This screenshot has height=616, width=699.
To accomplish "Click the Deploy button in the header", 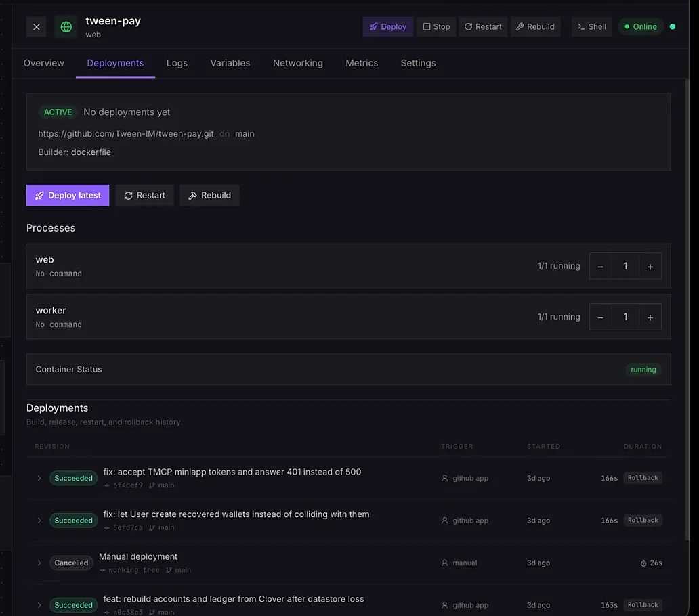I will [x=388, y=26].
